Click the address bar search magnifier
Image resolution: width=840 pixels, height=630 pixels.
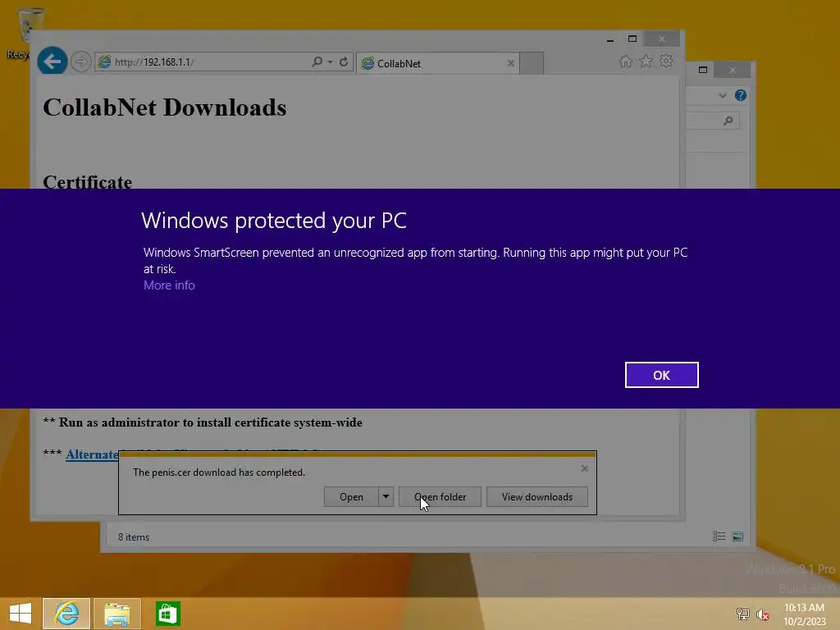click(x=317, y=62)
